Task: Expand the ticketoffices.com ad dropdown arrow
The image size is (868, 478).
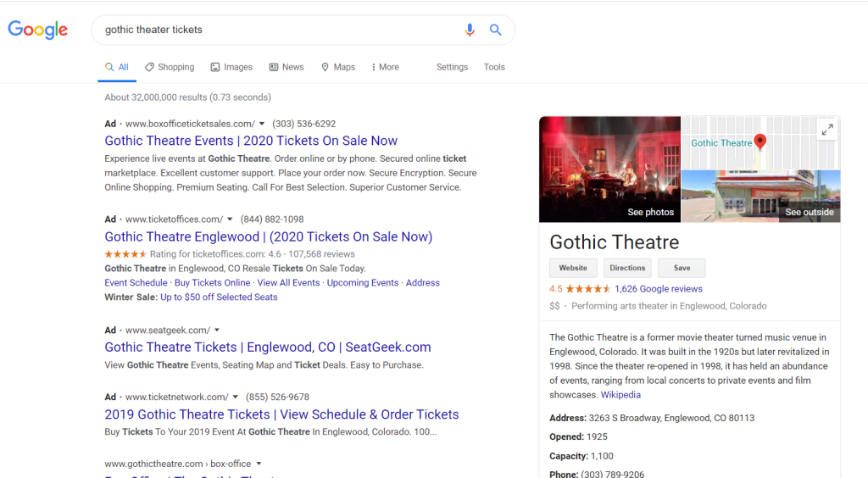Action: point(230,219)
